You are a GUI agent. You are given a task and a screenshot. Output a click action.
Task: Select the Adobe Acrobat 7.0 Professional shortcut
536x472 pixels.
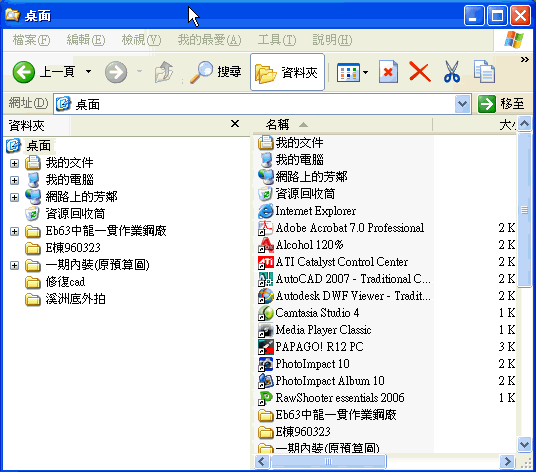pos(350,228)
